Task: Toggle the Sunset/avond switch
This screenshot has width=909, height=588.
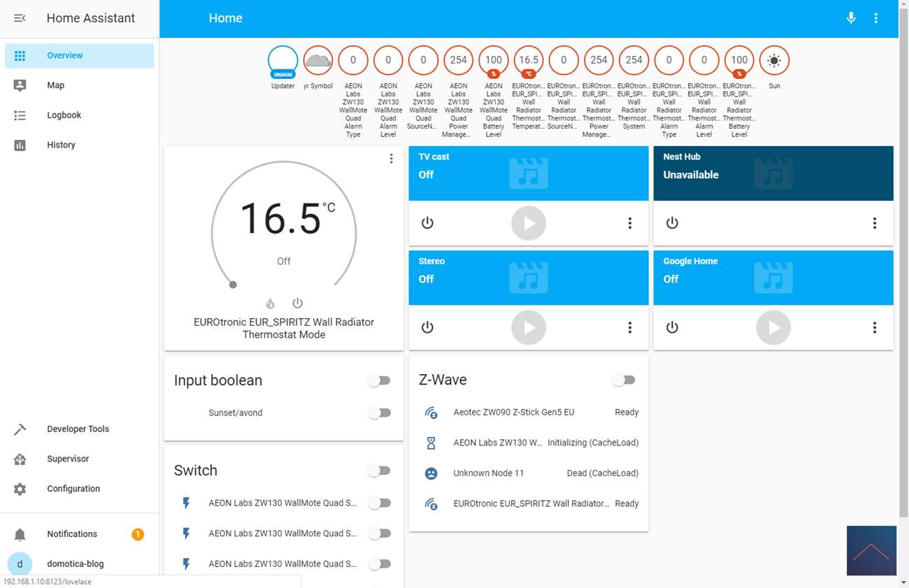Action: tap(380, 413)
